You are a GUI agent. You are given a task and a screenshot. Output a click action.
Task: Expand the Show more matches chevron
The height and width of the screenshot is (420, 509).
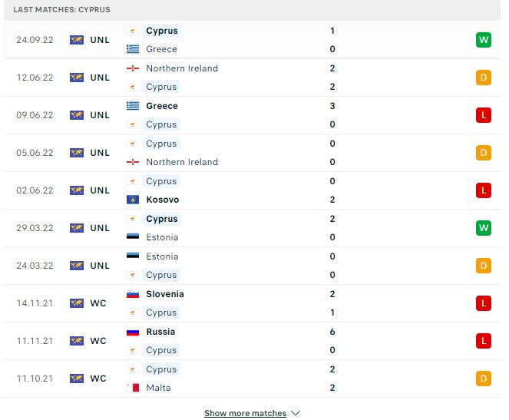296,413
